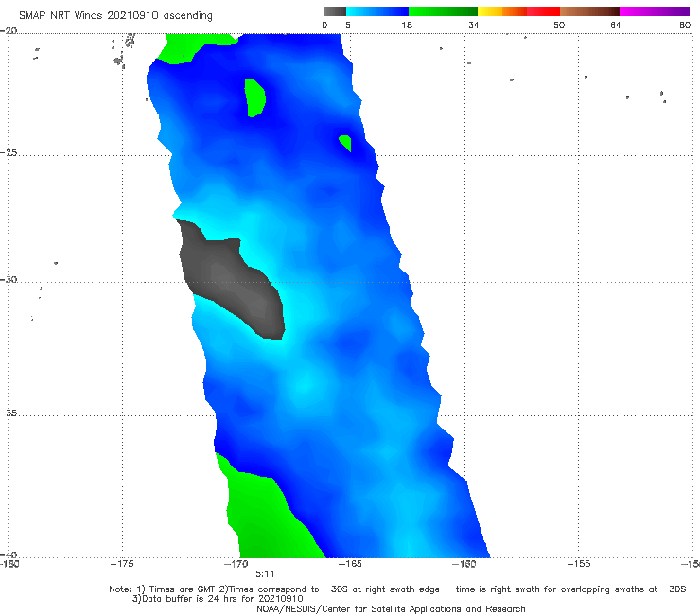The height and width of the screenshot is (615, 700).
Task: Click the color bar label '50'
Action: (x=559, y=25)
